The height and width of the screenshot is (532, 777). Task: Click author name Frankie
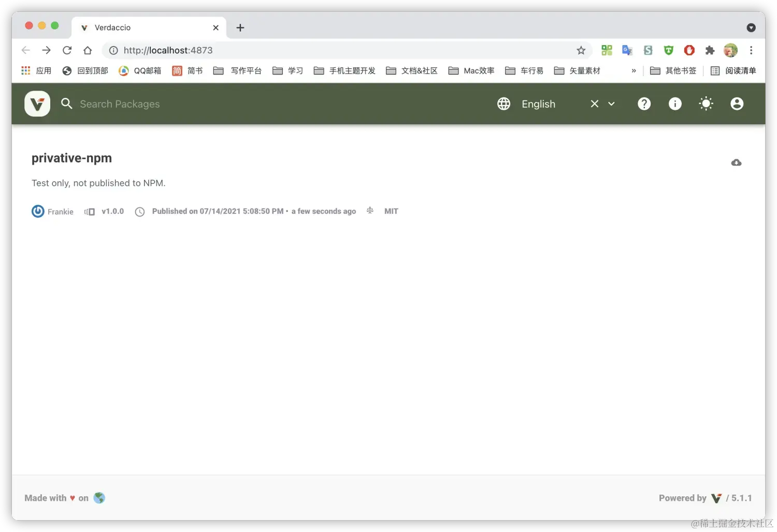pyautogui.click(x=61, y=212)
